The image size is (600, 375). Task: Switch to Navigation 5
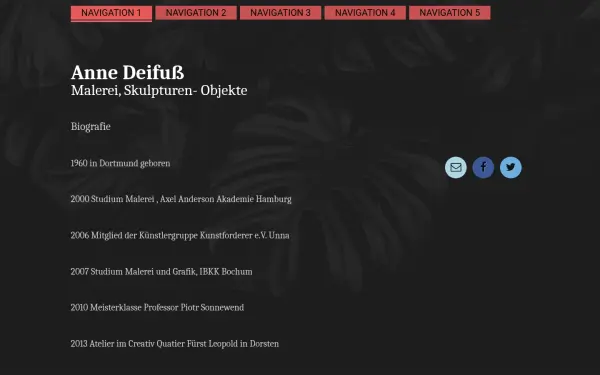[450, 13]
